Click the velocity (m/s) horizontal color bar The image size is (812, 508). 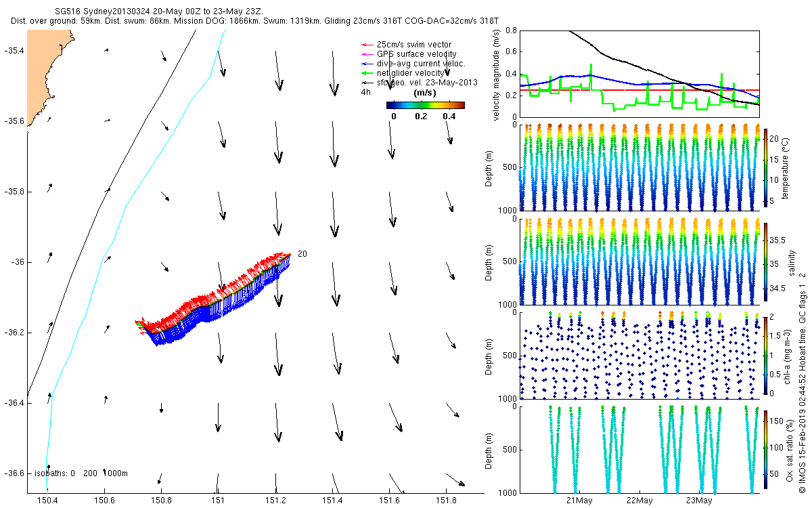tap(425, 105)
